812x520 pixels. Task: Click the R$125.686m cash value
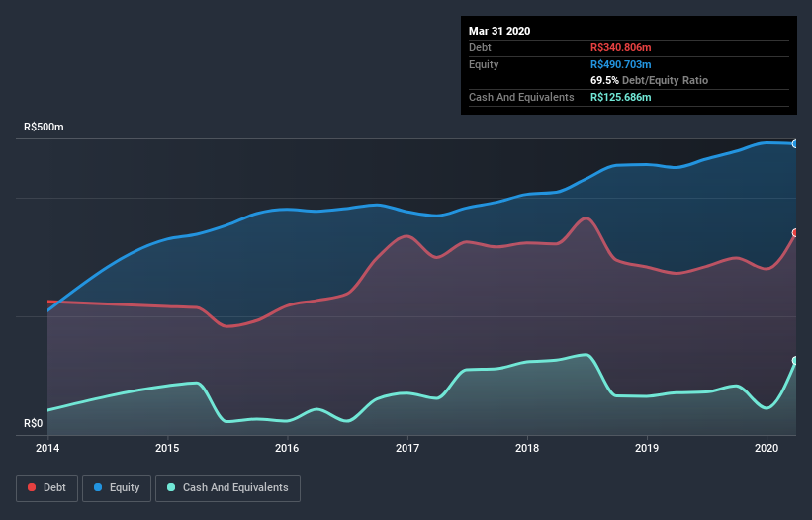(621, 97)
